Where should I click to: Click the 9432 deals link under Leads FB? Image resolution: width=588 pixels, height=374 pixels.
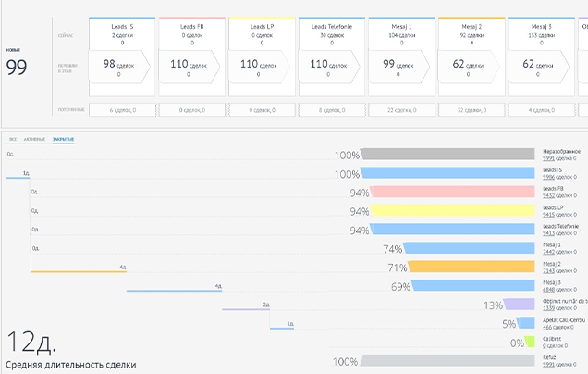547,195
